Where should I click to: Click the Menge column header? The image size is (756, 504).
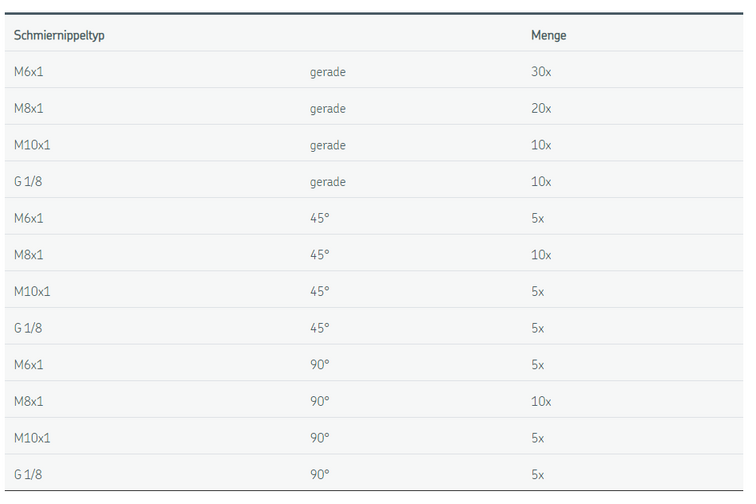tap(548, 35)
